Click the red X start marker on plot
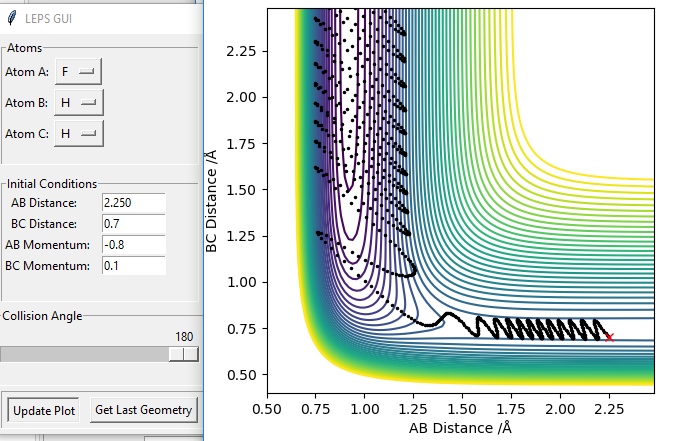 coord(609,337)
